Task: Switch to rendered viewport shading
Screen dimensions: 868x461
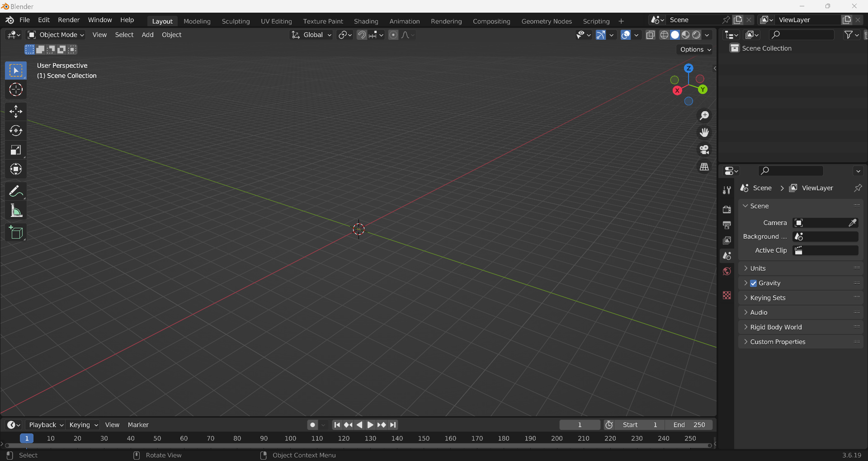Action: tap(697, 35)
